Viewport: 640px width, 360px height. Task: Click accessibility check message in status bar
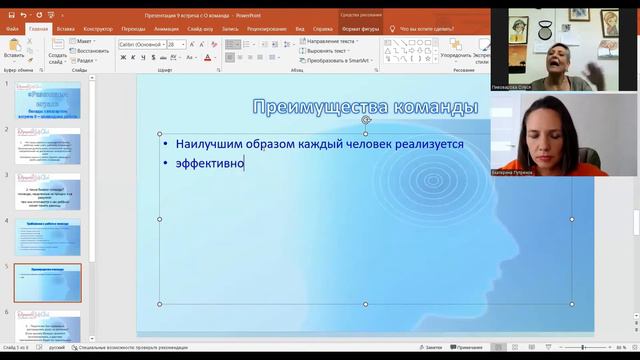130,347
